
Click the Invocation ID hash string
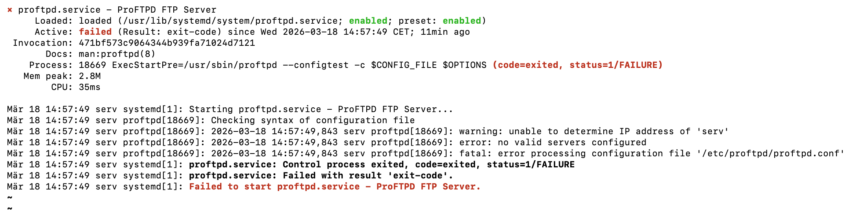[x=167, y=43]
